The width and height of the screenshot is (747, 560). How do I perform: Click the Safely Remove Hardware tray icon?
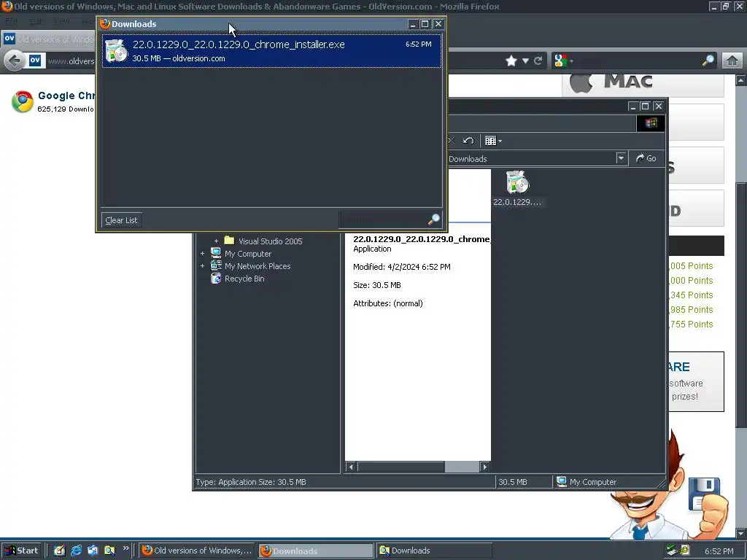672,551
